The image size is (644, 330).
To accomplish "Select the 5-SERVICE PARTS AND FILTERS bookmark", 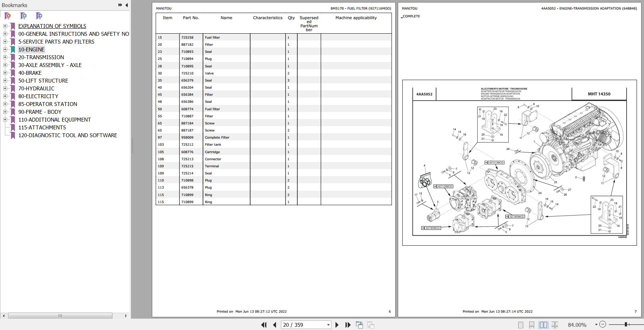I will tap(56, 42).
